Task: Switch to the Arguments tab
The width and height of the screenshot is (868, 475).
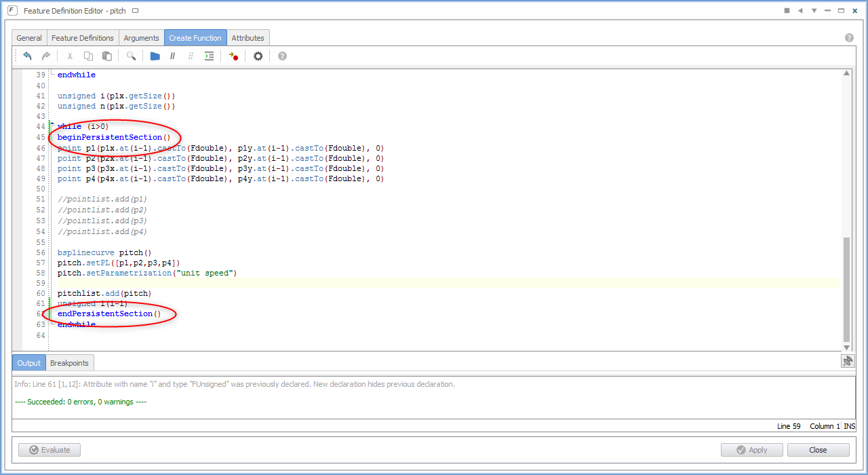Action: click(x=141, y=37)
